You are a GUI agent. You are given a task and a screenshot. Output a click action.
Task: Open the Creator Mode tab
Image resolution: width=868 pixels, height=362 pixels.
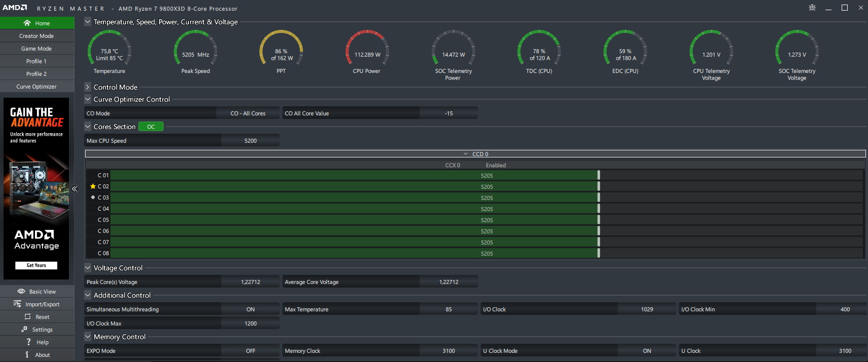pyautogui.click(x=36, y=36)
